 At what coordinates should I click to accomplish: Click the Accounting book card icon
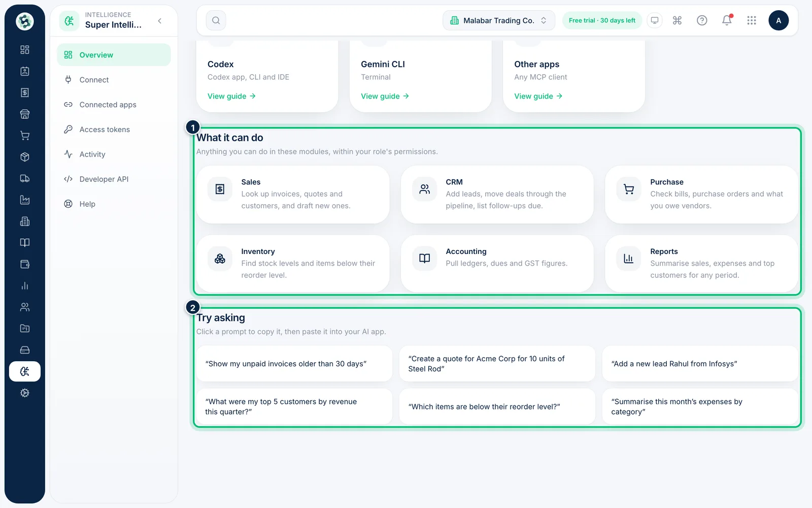coord(425,259)
